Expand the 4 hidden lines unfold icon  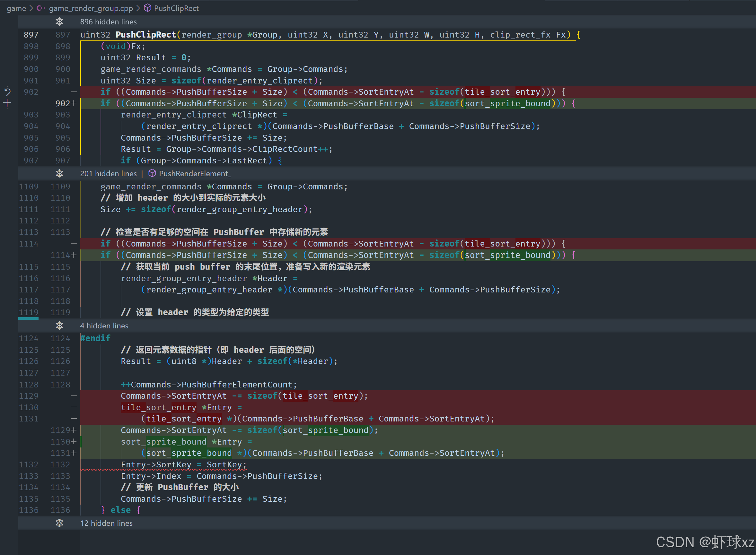59,325
